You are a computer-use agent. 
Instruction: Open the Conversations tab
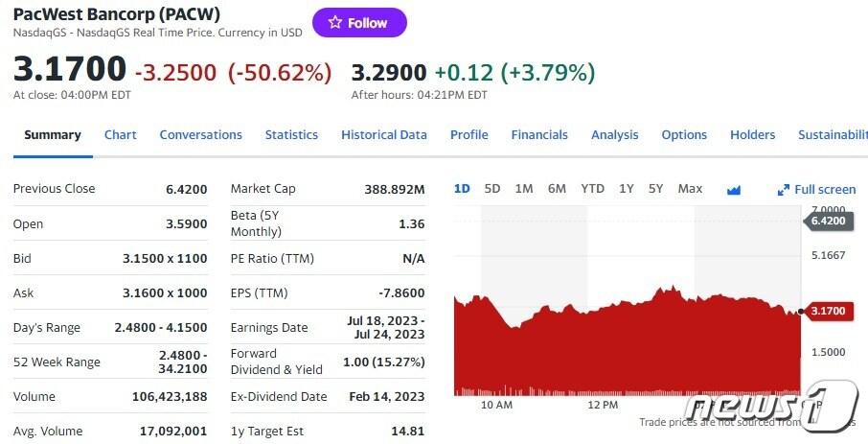(x=200, y=135)
